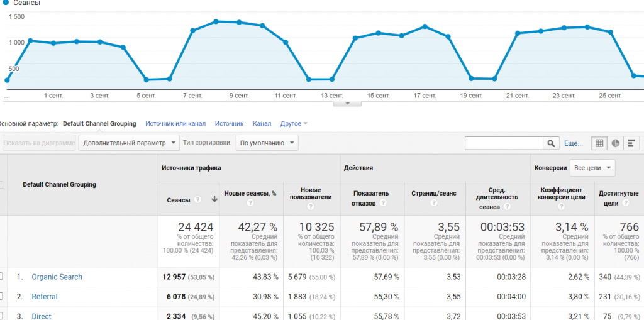The height and width of the screenshot is (320, 644).
Task: Switch to data table view icon
Action: click(x=599, y=143)
